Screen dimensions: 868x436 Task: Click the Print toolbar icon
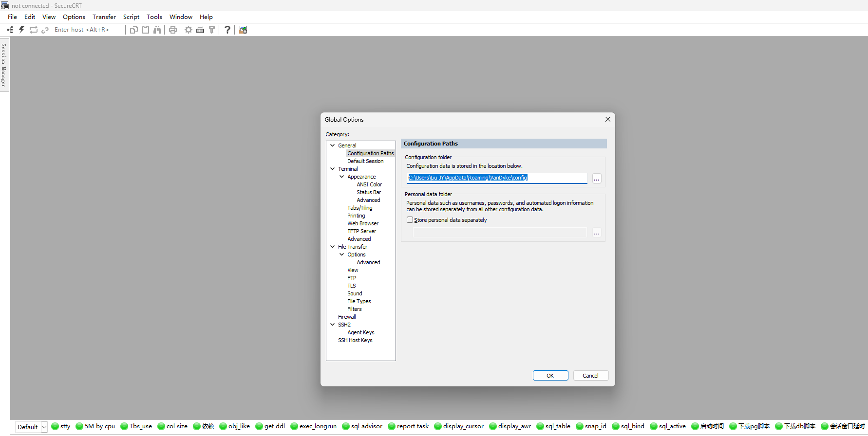tap(173, 30)
